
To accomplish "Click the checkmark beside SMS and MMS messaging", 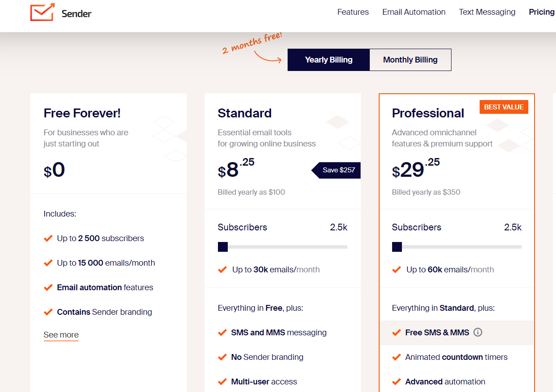I will tap(222, 333).
